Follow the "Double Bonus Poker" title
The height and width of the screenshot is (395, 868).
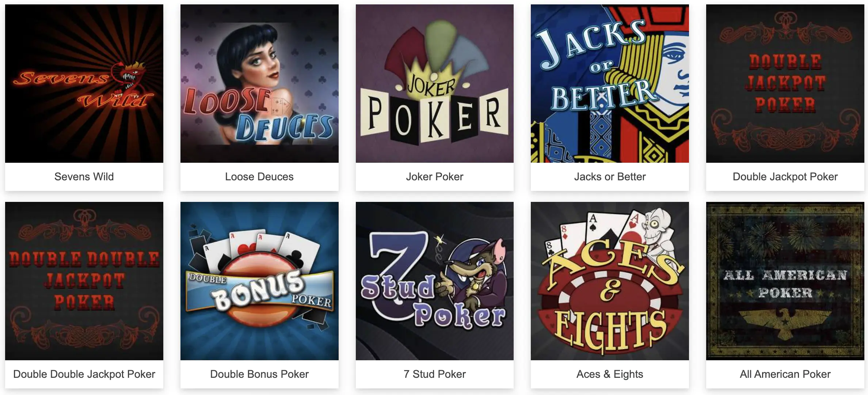point(259,374)
